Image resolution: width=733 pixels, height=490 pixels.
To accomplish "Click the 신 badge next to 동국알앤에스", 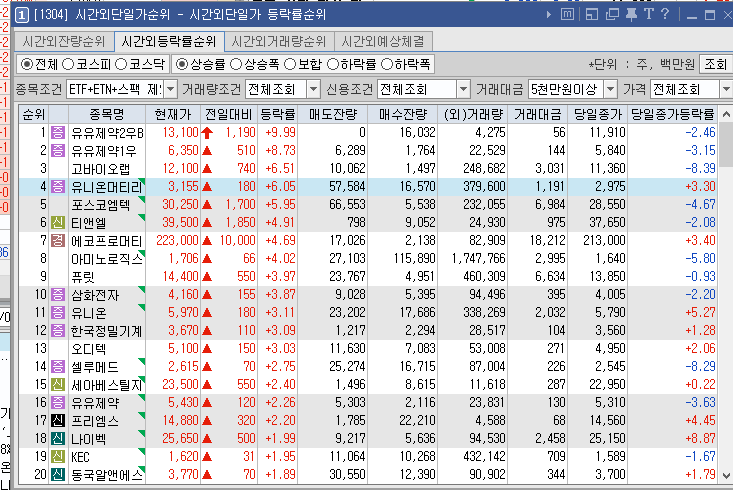I will pos(58,475).
